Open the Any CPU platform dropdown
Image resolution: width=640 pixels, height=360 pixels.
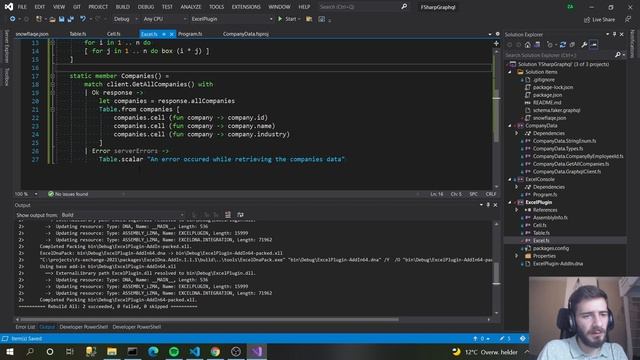(x=164, y=19)
